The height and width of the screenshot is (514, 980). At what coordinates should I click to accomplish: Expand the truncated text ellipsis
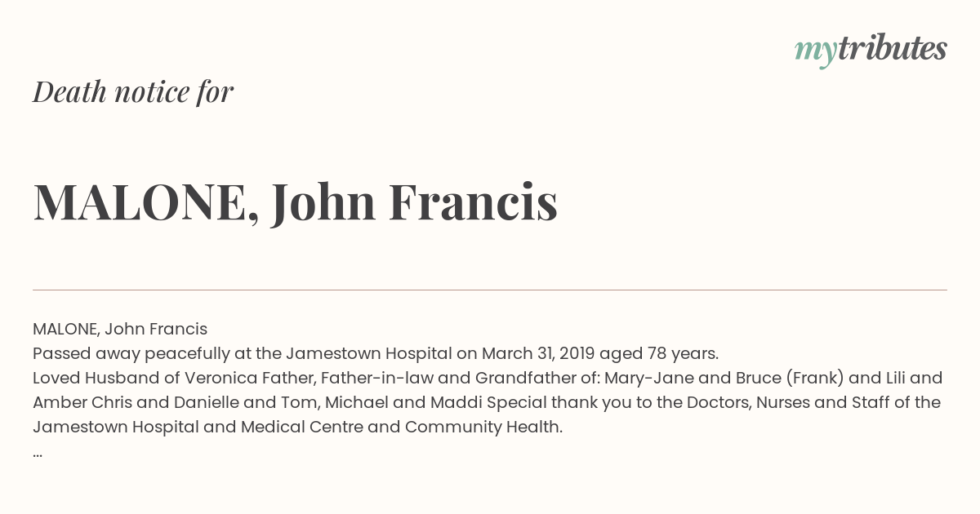click(x=38, y=454)
